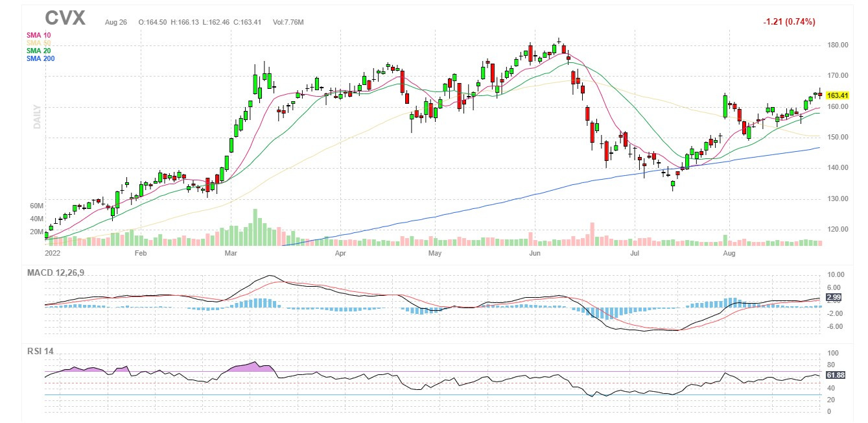Click the MACD 12,26,9 indicator title
This screenshot has height=423, width=868.
(55, 272)
